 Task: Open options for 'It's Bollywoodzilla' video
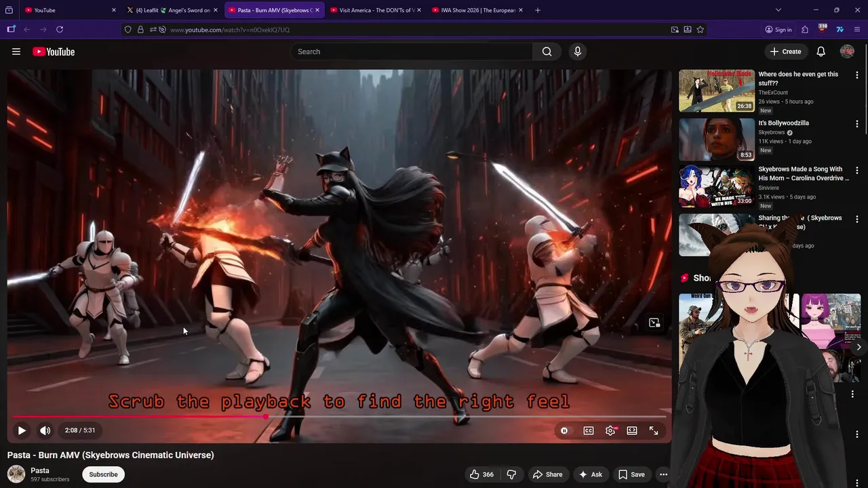(856, 124)
